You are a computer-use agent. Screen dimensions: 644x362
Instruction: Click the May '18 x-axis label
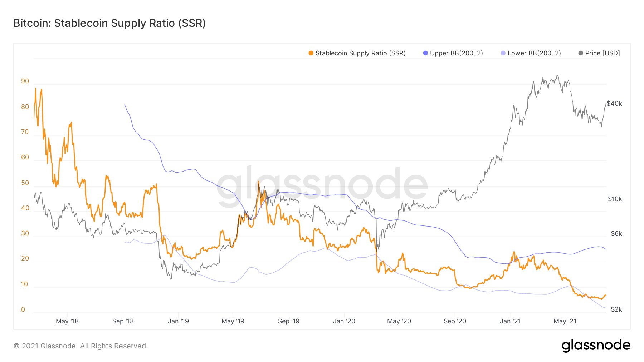click(67, 321)
